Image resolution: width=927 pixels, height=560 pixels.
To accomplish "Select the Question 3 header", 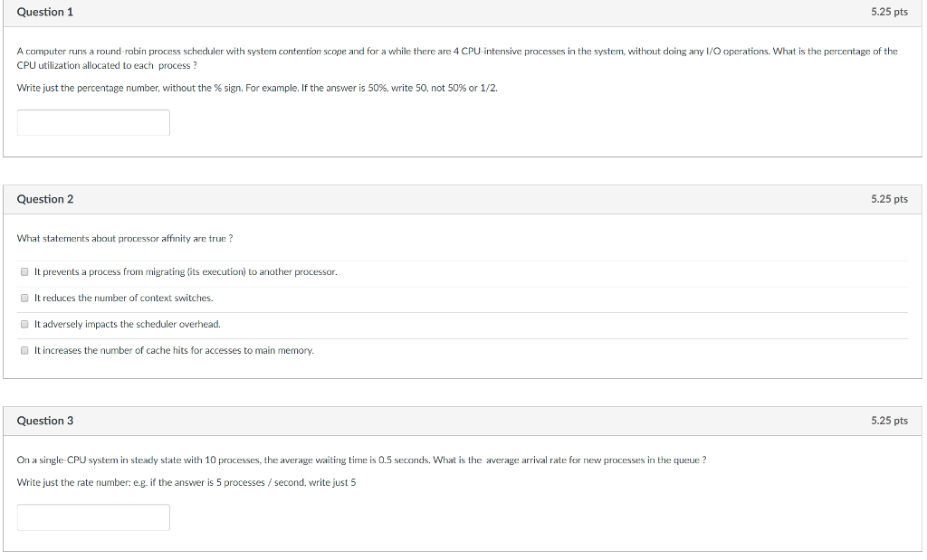I will [45, 420].
